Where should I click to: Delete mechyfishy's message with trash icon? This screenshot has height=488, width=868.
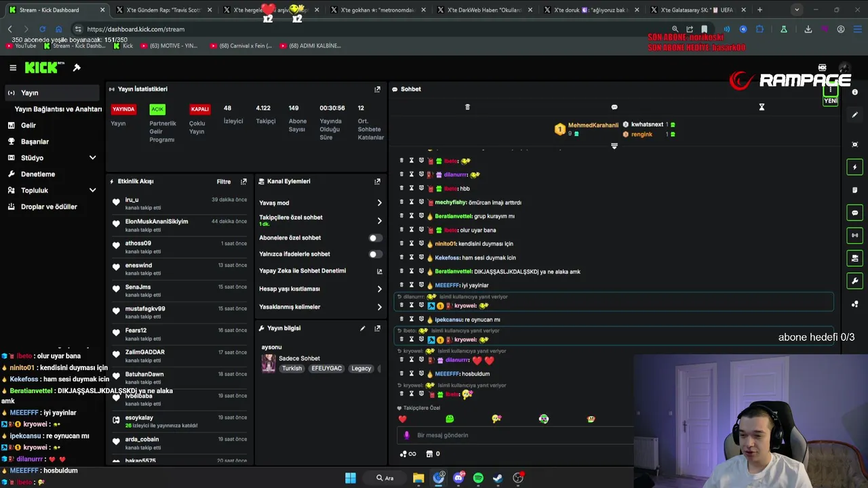[x=401, y=202]
